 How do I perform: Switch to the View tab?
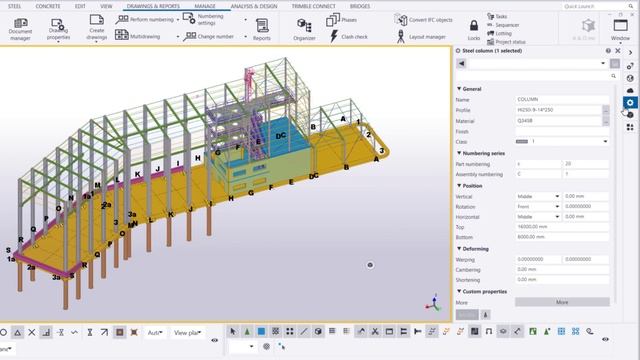click(106, 6)
